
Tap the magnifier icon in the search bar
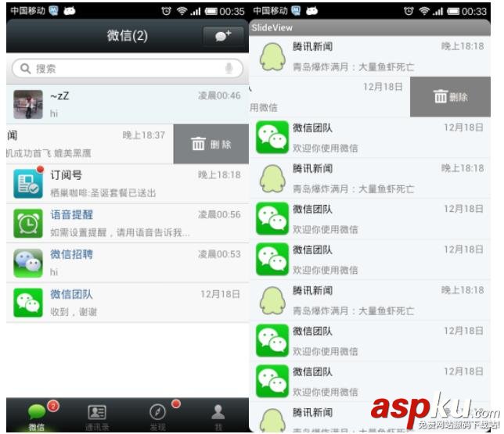(x=25, y=69)
